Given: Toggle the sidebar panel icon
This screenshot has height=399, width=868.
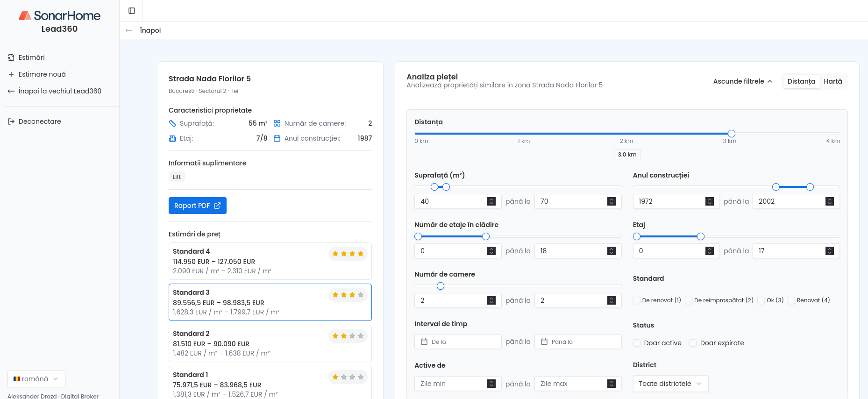Looking at the screenshot, I should [x=132, y=11].
